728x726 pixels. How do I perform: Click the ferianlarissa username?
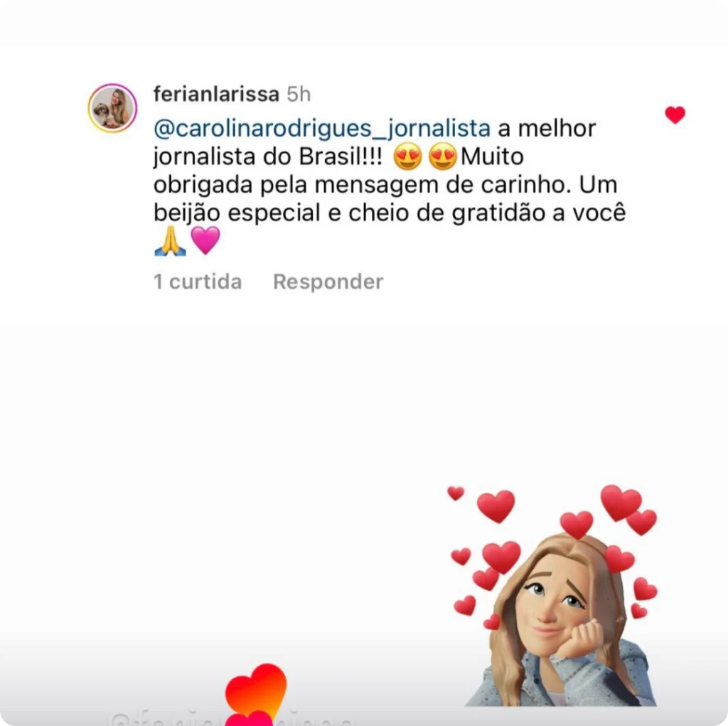216,95
